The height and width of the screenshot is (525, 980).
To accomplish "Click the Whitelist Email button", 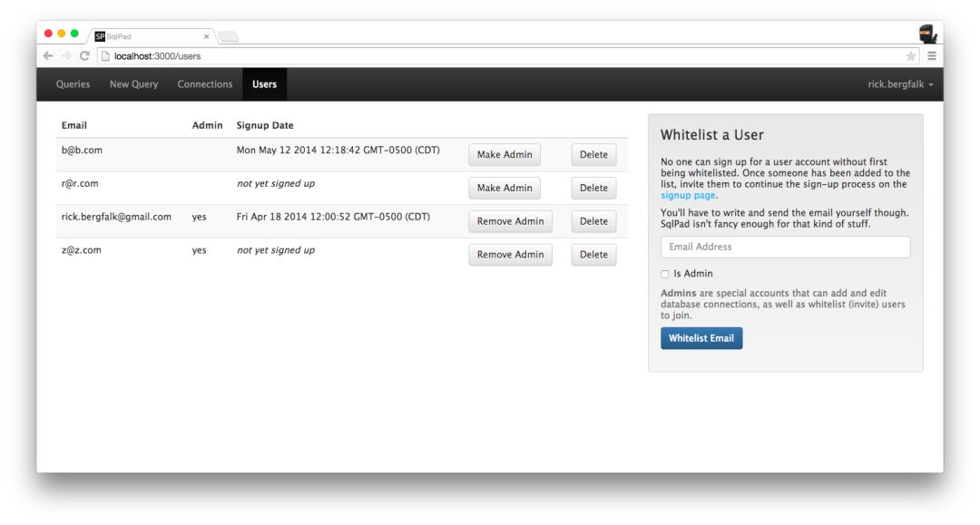I will pyautogui.click(x=701, y=338).
